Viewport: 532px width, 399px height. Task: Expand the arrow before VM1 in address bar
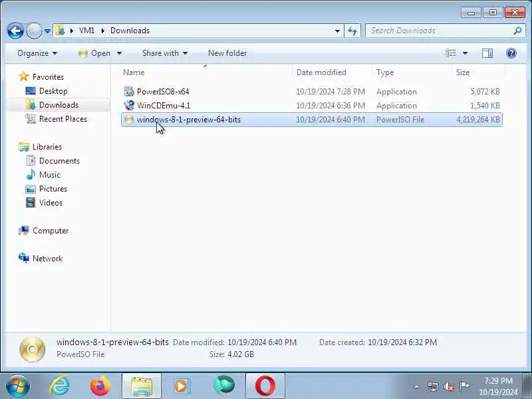(72, 31)
